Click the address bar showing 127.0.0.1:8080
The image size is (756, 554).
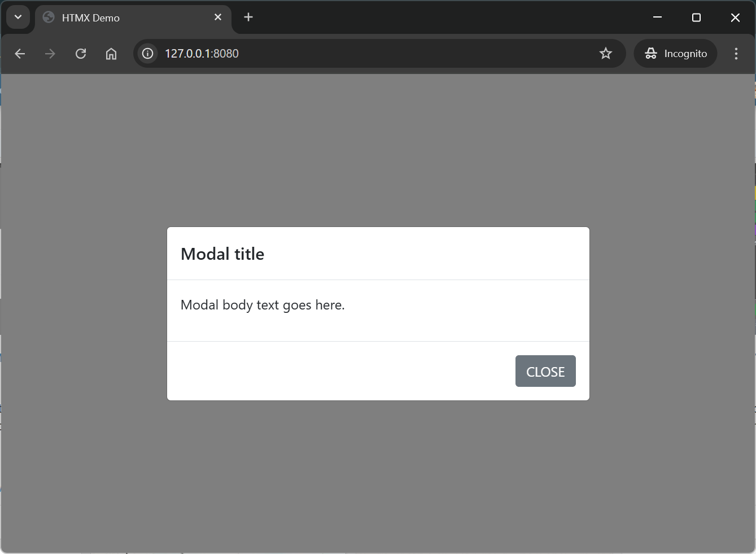pyautogui.click(x=379, y=54)
